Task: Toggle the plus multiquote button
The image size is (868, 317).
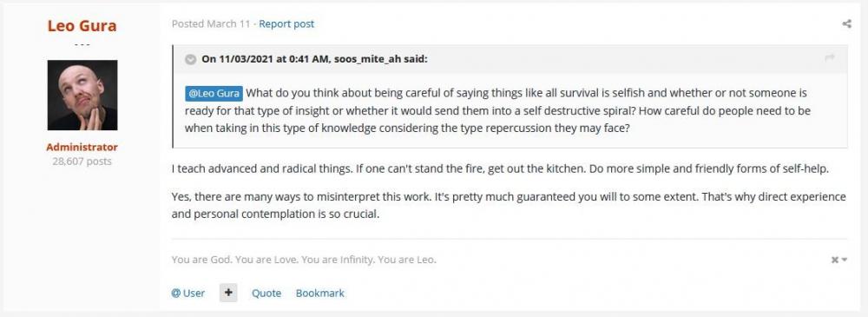Action: pos(228,294)
